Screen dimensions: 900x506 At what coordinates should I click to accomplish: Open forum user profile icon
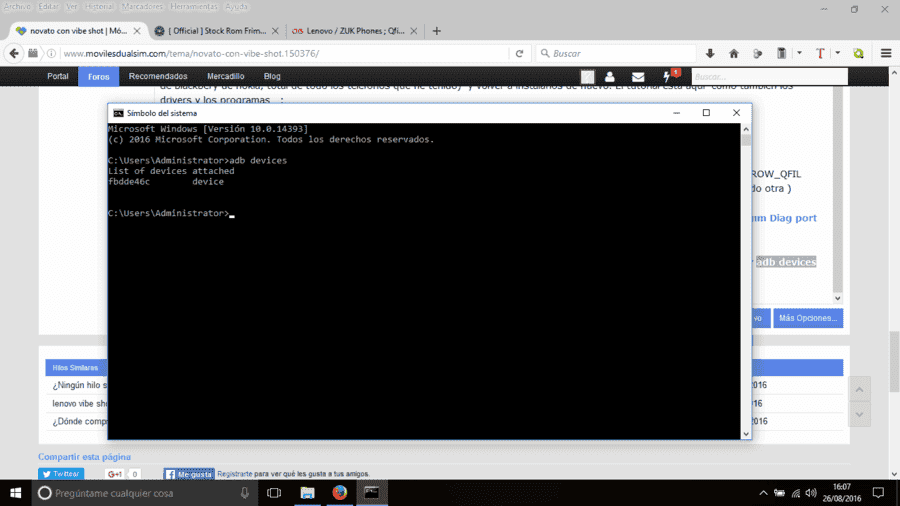(x=610, y=76)
